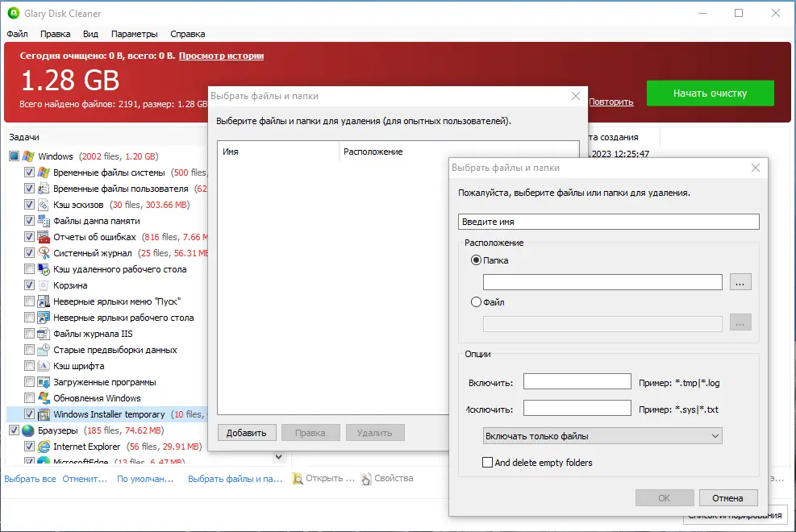This screenshot has height=532, width=796.
Task: Enable Кэш удаленного рабочего стола checkbox
Action: tap(30, 269)
